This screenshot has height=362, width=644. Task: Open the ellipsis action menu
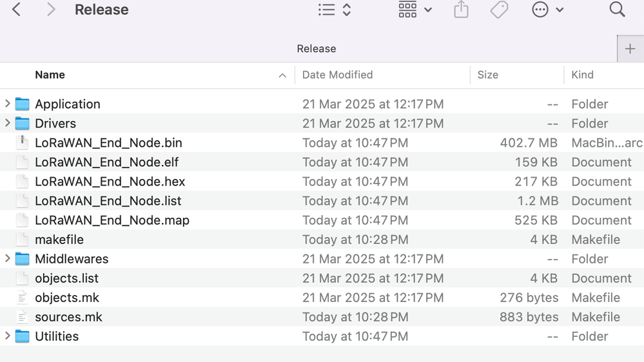(x=547, y=10)
